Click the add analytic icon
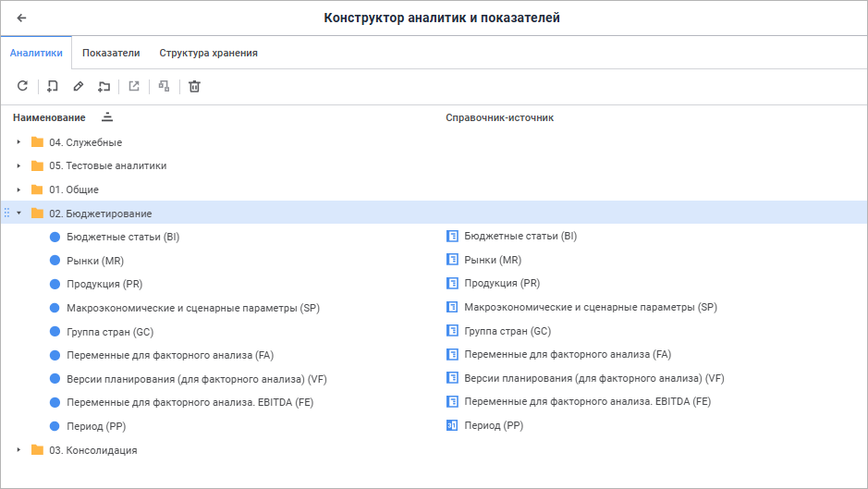Image resolution: width=868 pixels, height=489 pixels. [53, 86]
